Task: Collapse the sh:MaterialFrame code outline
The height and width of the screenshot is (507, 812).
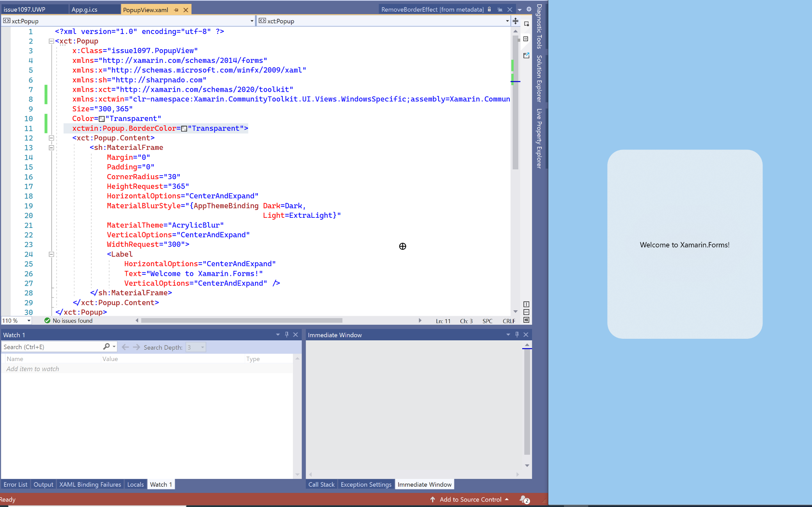Action: [x=51, y=148]
